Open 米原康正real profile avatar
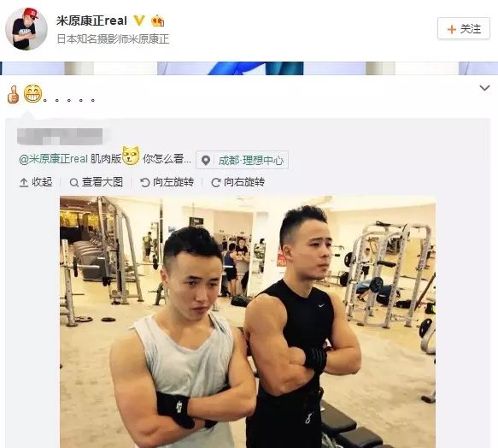Screen dimensions: 498x448 pyautogui.click(x=26, y=28)
